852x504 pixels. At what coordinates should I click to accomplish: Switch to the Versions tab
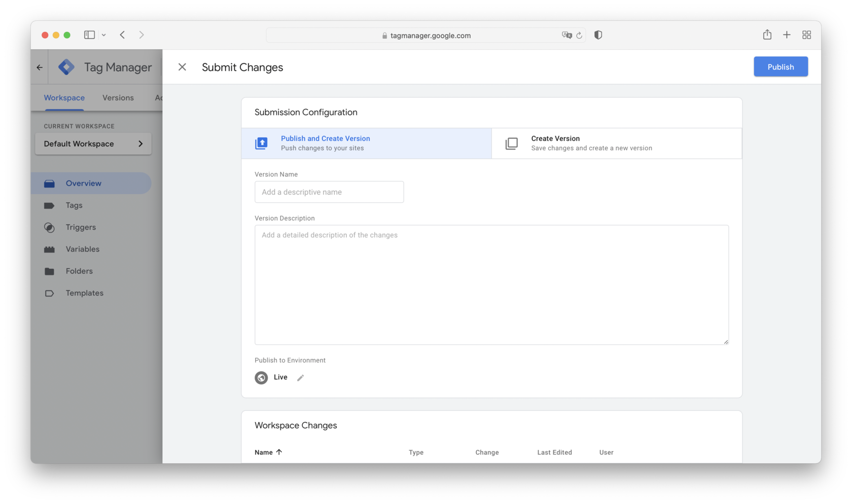(x=118, y=97)
